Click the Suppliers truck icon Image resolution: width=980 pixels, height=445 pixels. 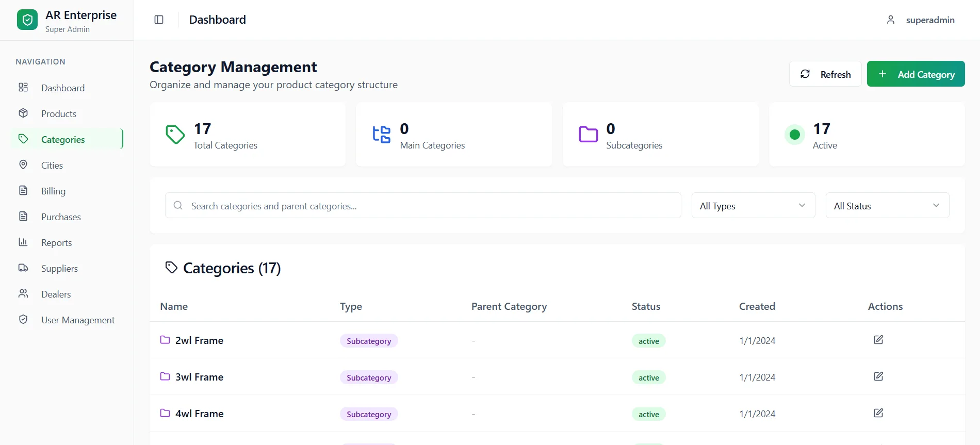[x=23, y=268]
